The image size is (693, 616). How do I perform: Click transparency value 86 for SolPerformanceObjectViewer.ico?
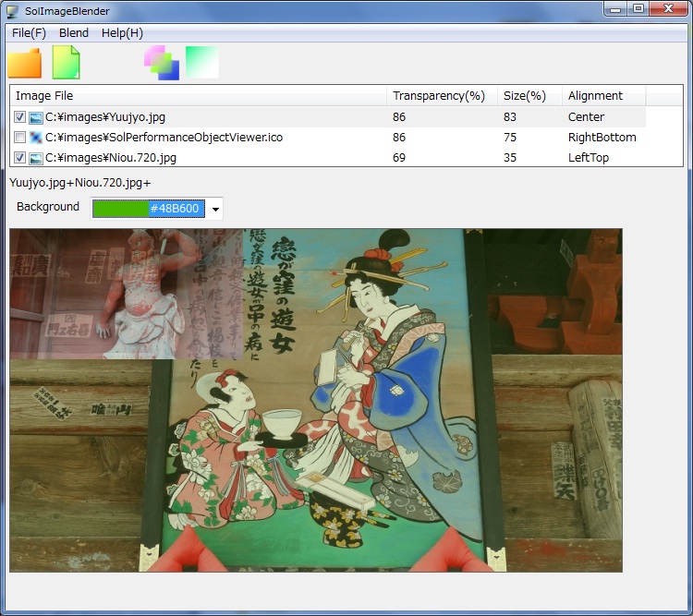coord(399,138)
